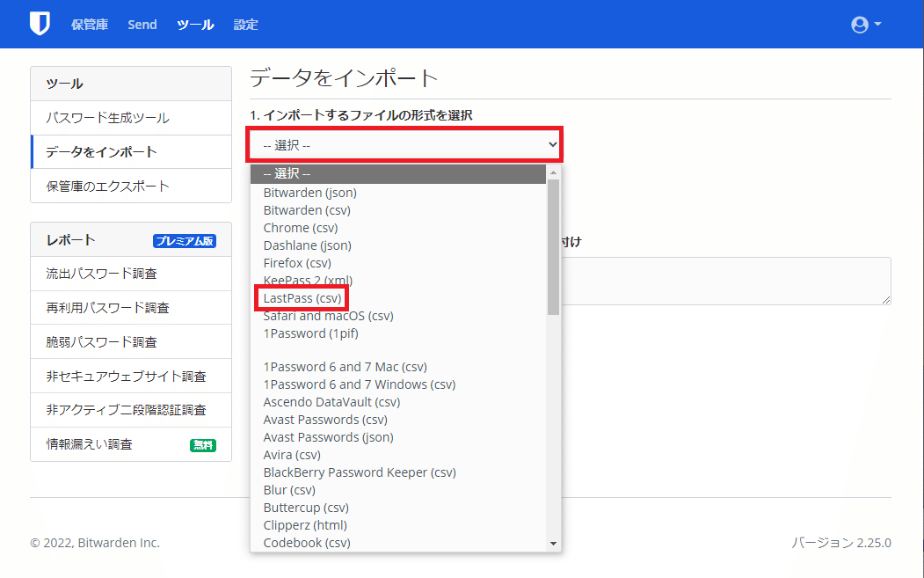Image resolution: width=924 pixels, height=578 pixels.
Task: Choose Avast Passwords (csv) format
Action: (398, 420)
